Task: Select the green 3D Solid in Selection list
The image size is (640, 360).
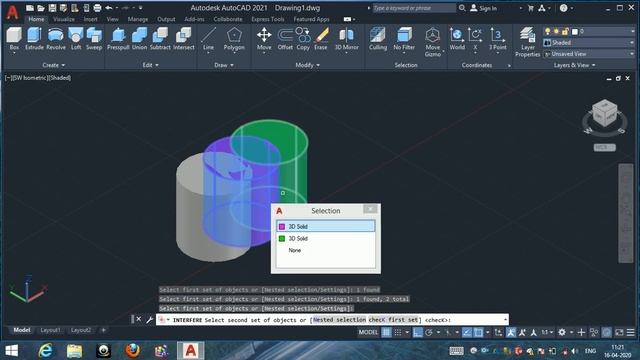Action: pos(326,238)
